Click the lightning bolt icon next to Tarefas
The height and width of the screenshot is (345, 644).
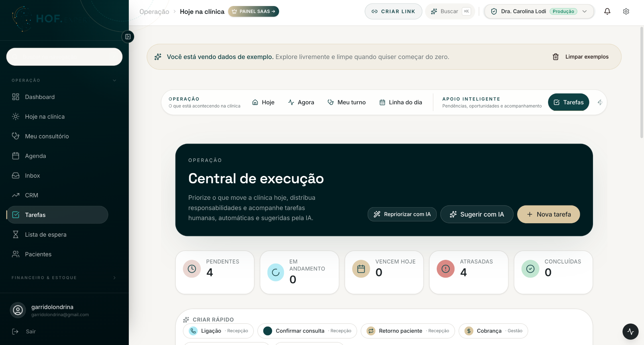(x=600, y=102)
